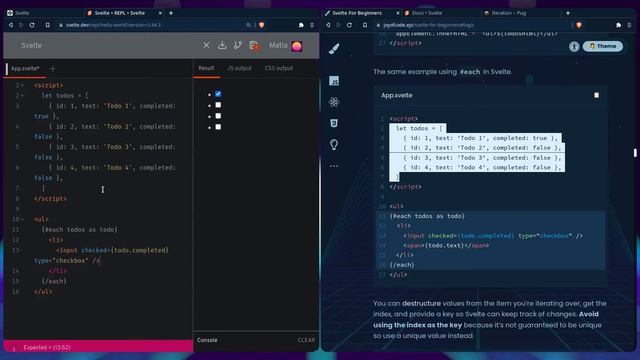Save the REPL with the save icon

(254, 46)
